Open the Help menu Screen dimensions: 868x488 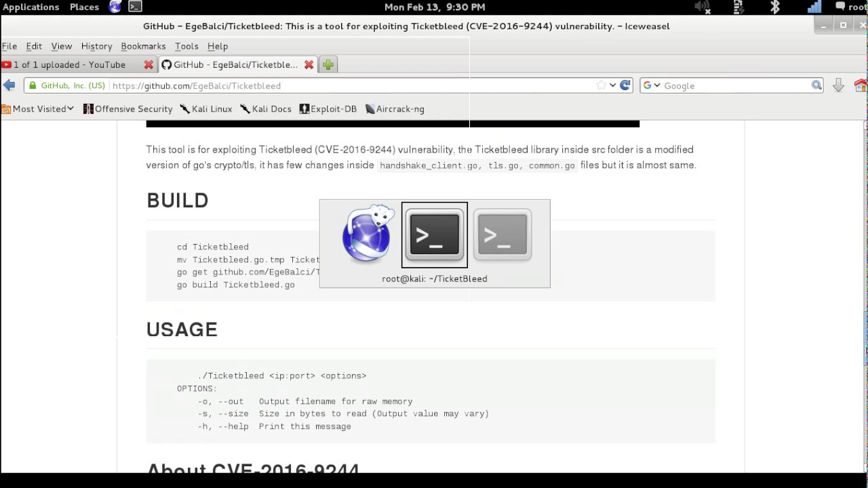coord(218,46)
